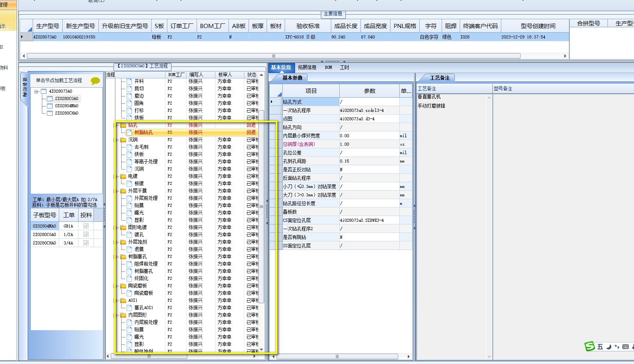The width and height of the screenshot is (634, 364).
Task: Click the document icon beside 等离子处理
Action: tap(130, 162)
